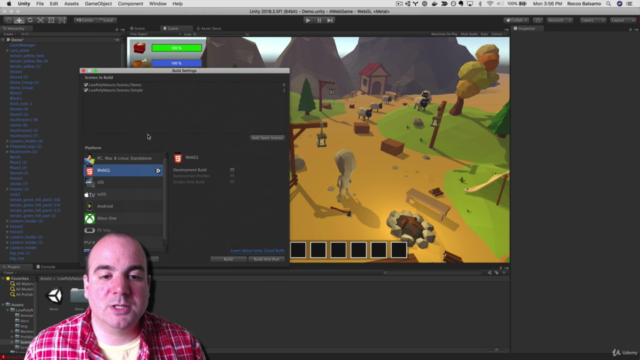Toggle LowPolyNature/Scenes/Demo scene checkbox
This screenshot has width=640, height=360.
click(86, 85)
